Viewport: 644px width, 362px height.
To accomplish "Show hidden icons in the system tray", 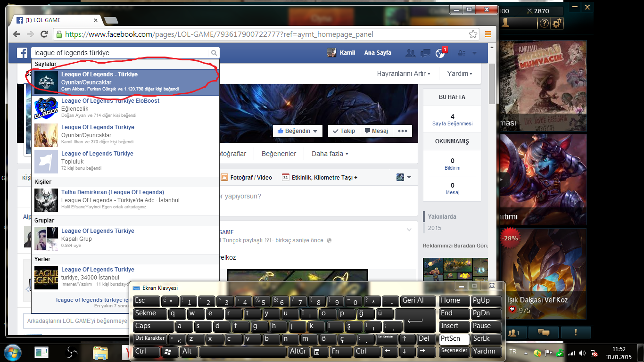I will click(525, 353).
